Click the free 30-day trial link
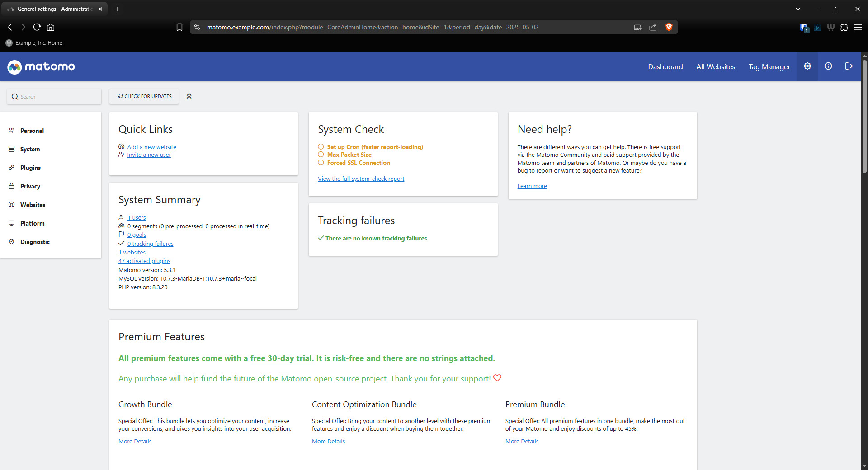The image size is (868, 470). pyautogui.click(x=281, y=358)
